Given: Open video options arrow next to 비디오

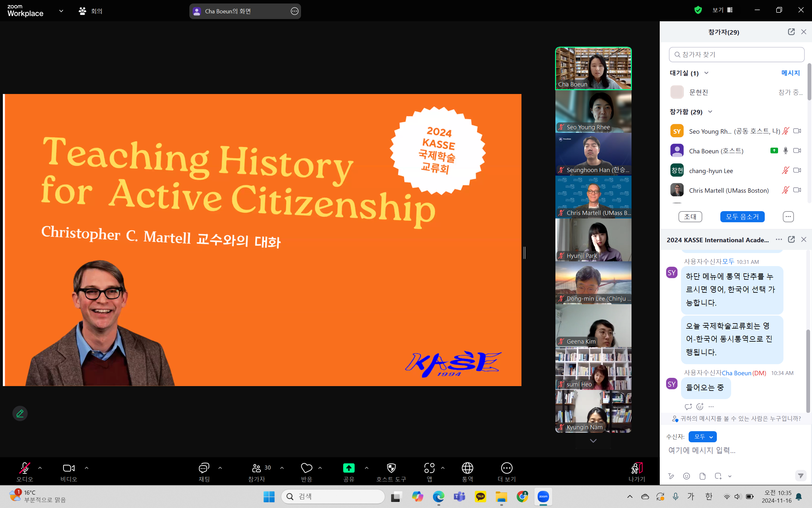Looking at the screenshot, I should point(87,468).
